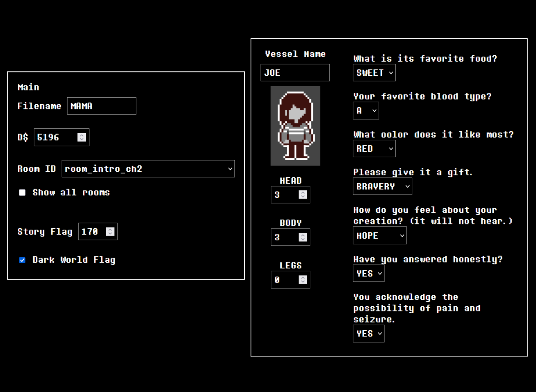This screenshot has height=392, width=536.
Task: Click the 'Have you answered honestly?' text
Action: [x=428, y=259]
